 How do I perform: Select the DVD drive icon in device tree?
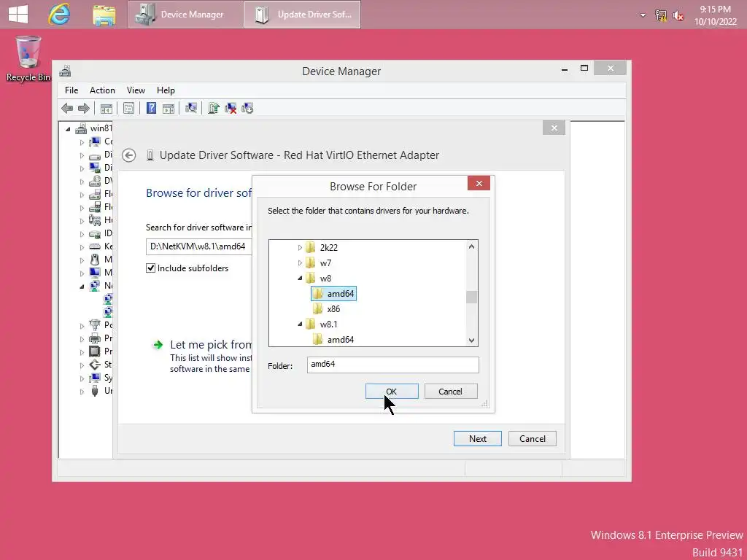coord(95,181)
